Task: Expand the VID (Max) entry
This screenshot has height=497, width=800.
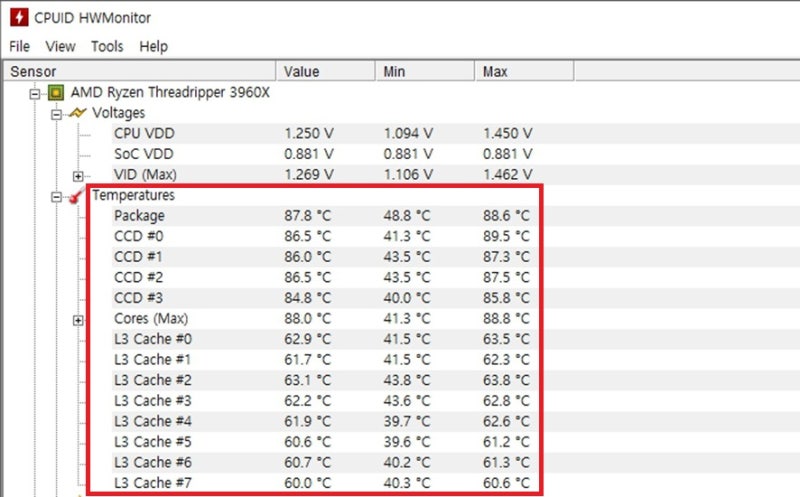Action: [78, 176]
